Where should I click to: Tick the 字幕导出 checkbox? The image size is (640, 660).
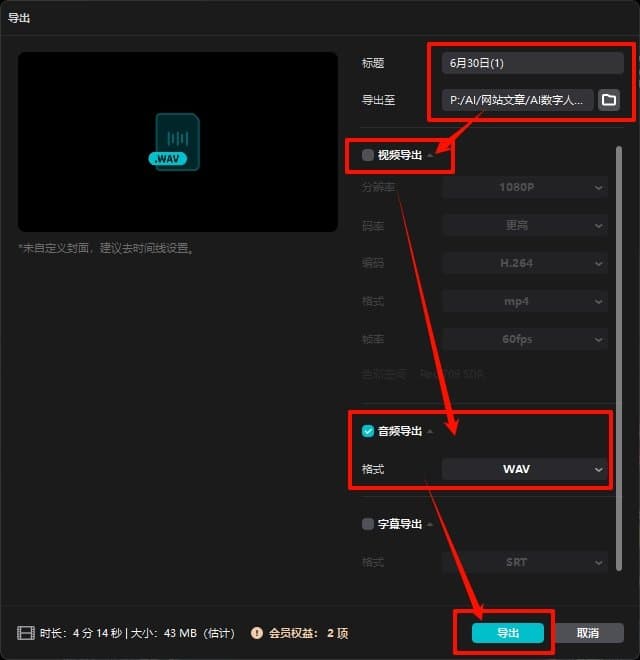pos(368,524)
